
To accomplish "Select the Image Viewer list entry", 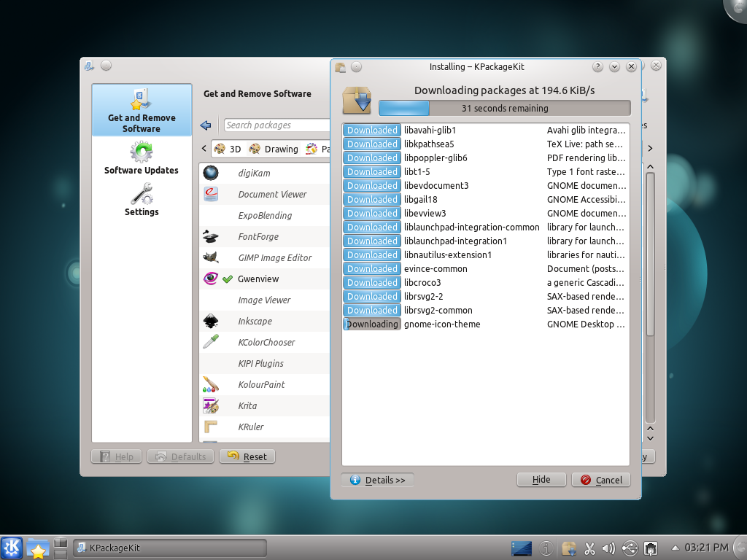I will click(264, 300).
